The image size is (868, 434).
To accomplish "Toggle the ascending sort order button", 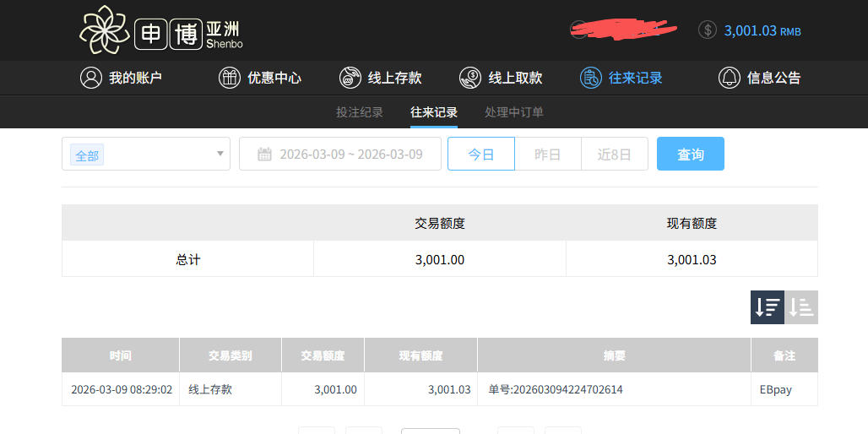I will pyautogui.click(x=801, y=307).
